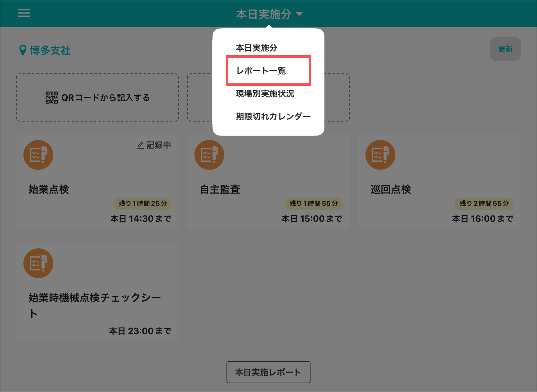Click the 博多支社 location pin icon

click(23, 50)
